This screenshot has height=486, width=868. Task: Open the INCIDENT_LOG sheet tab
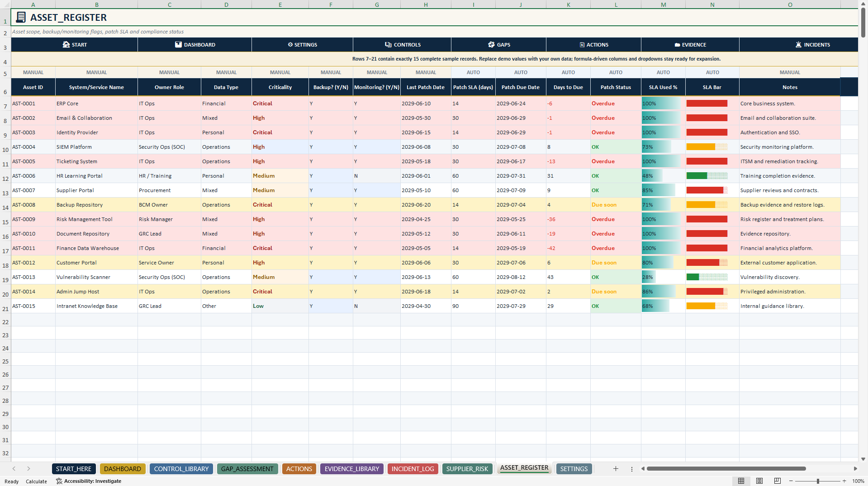point(413,469)
